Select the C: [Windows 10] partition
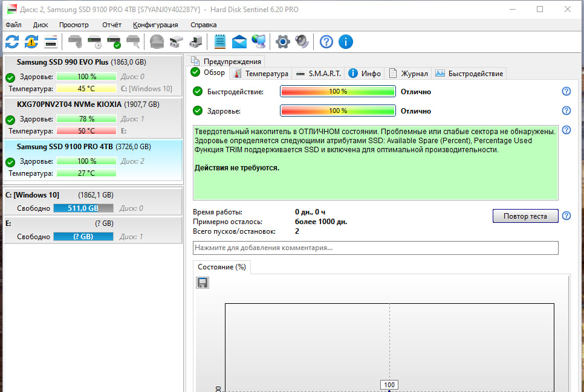Image resolution: width=584 pixels, height=392 pixels. coord(93,201)
